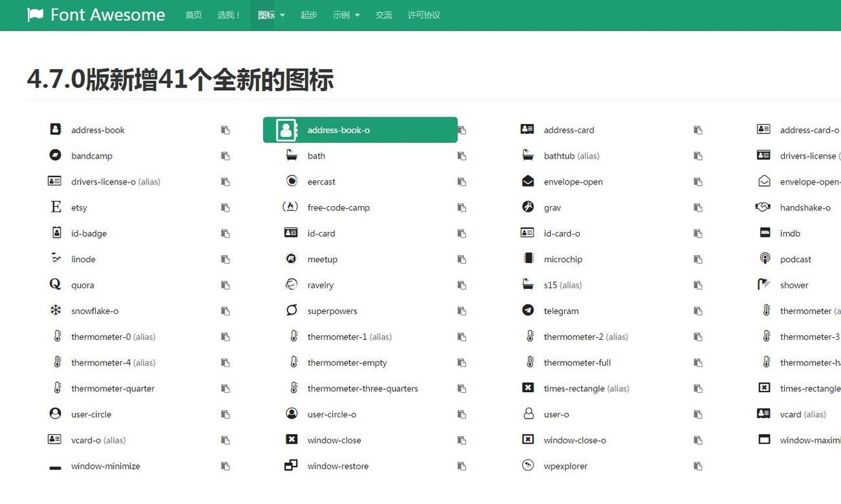Select the thermometer-full list entry
The width and height of the screenshot is (841, 504).
[577, 362]
